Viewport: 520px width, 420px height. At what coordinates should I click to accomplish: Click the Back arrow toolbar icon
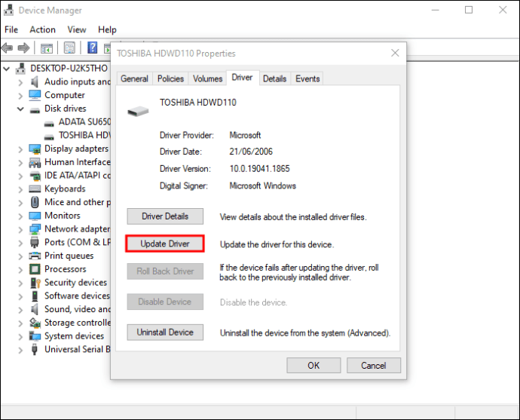(7, 48)
